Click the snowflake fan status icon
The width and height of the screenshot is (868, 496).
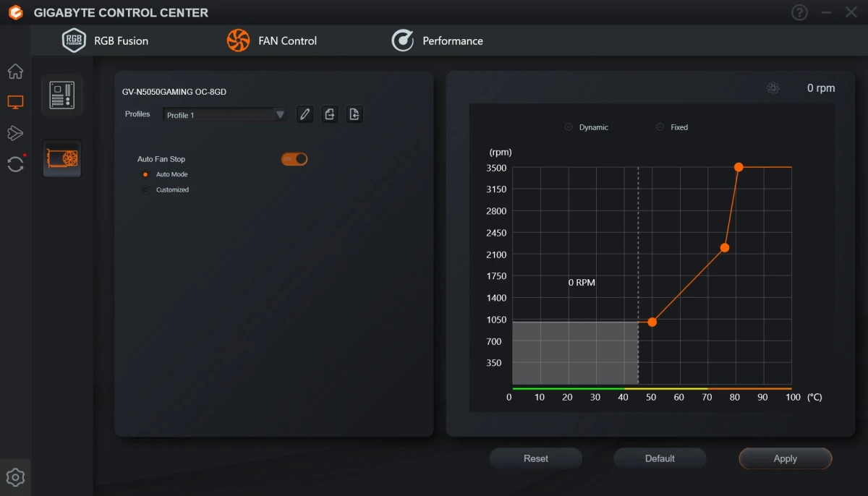[x=773, y=87]
